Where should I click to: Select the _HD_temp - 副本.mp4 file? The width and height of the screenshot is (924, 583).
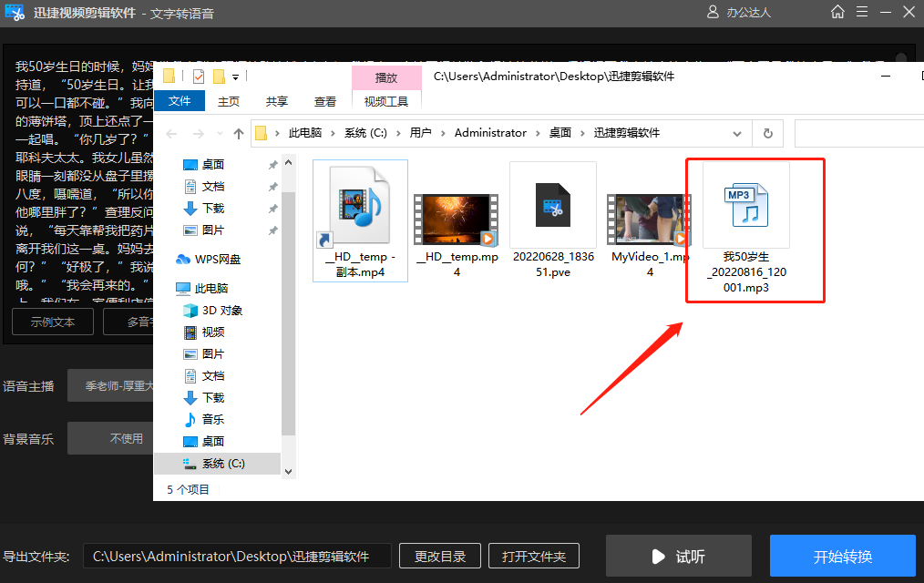360,220
